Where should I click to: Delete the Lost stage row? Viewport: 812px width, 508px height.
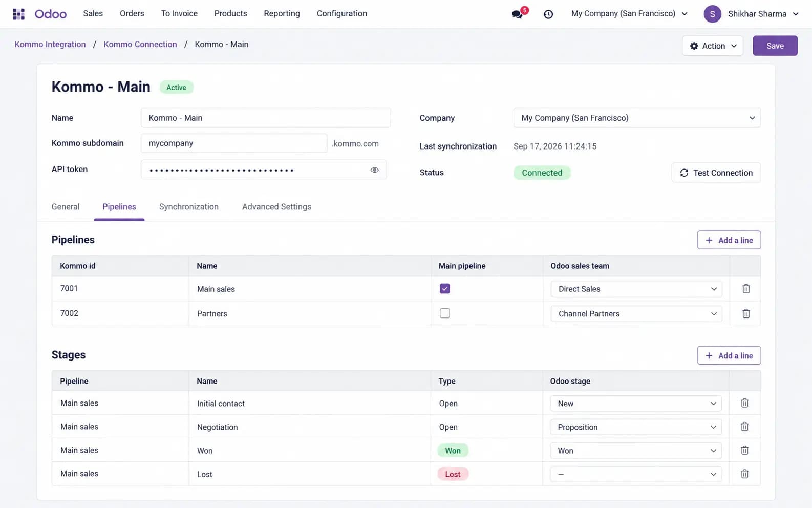point(744,474)
